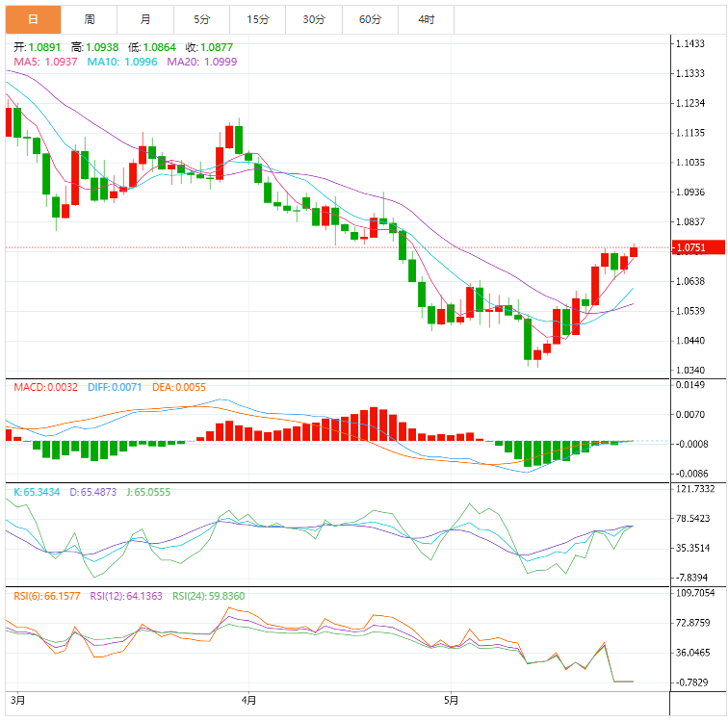Image resolution: width=728 pixels, height=721 pixels.
Task: Click the RSI(6):66.1577 label
Action: pos(47,596)
